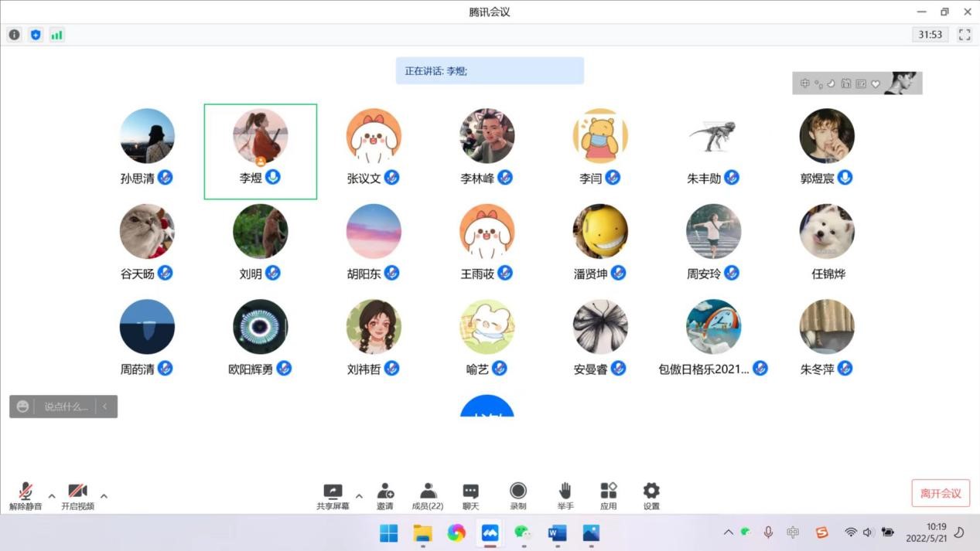
Task: Click the 离开会议 button
Action: (940, 493)
